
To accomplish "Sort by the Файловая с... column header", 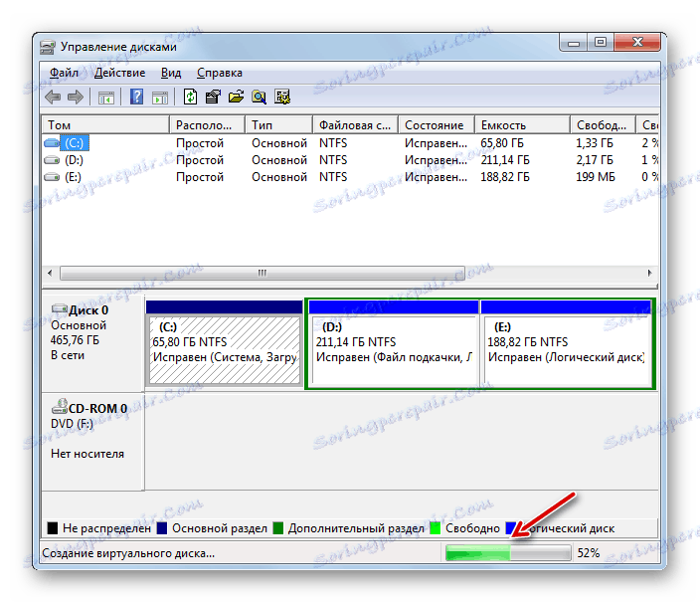I will point(355,125).
